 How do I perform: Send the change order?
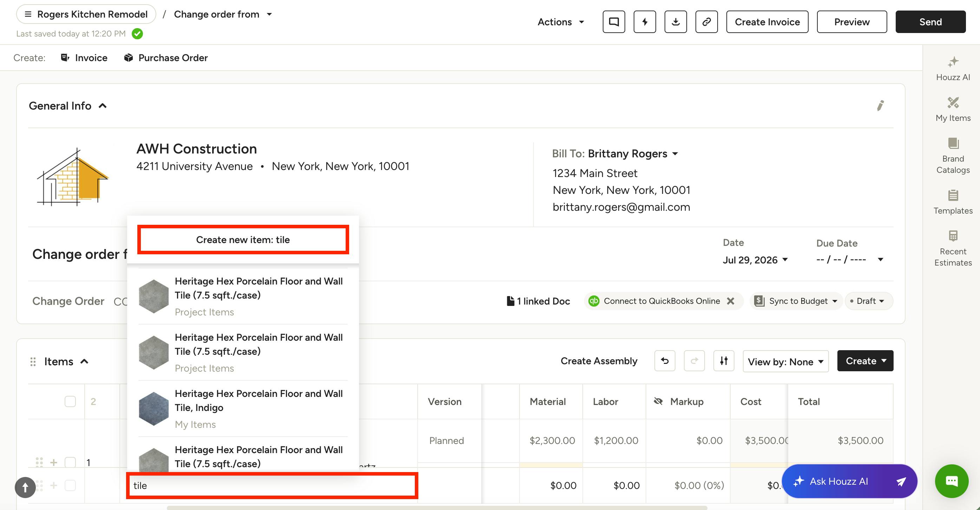click(x=930, y=22)
